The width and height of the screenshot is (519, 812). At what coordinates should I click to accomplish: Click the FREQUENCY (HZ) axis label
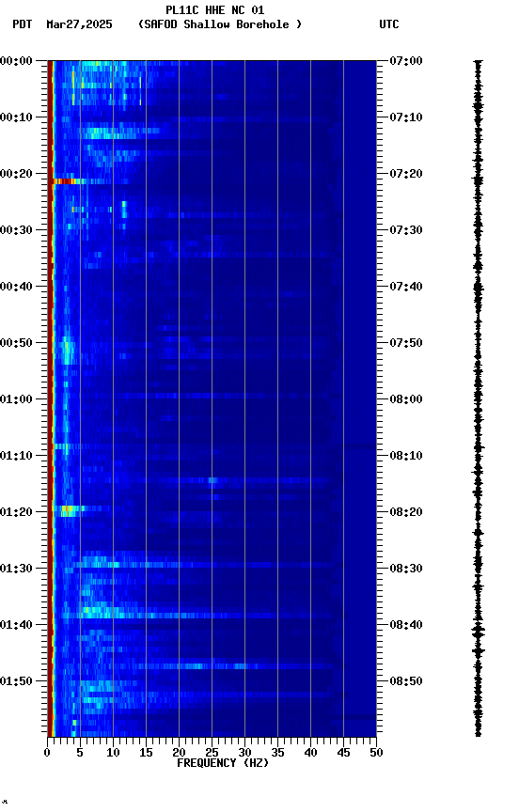tap(223, 763)
